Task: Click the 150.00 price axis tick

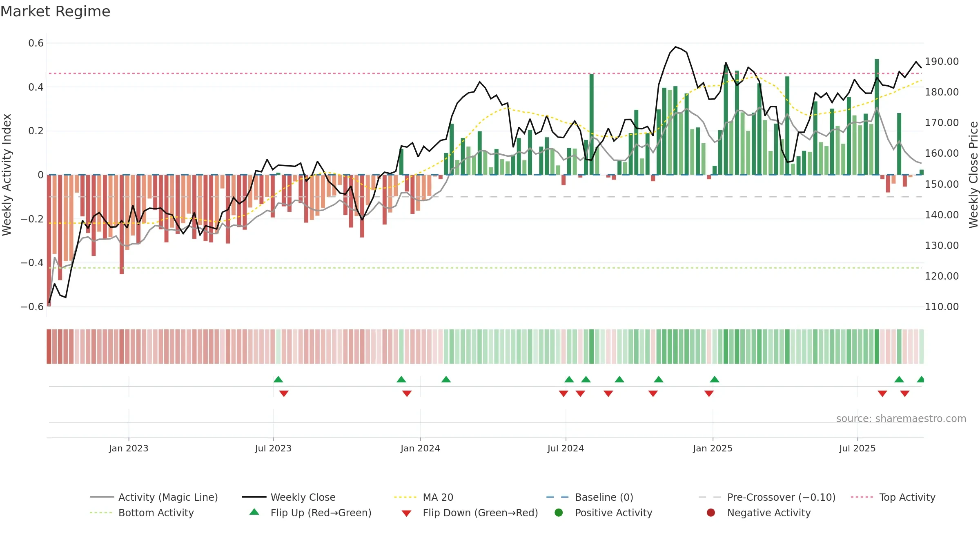Action: [x=942, y=184]
